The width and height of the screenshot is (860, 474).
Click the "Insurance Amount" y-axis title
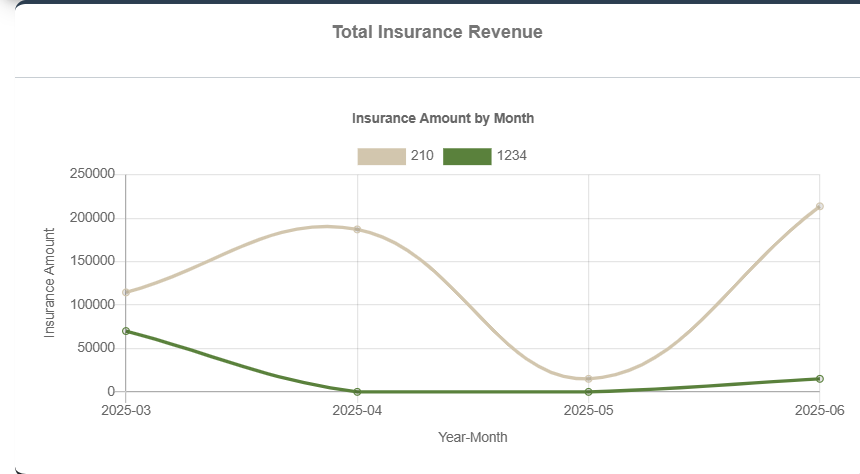pos(50,282)
